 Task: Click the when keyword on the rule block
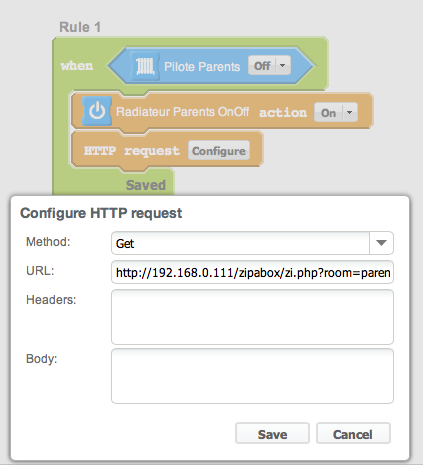(77, 66)
